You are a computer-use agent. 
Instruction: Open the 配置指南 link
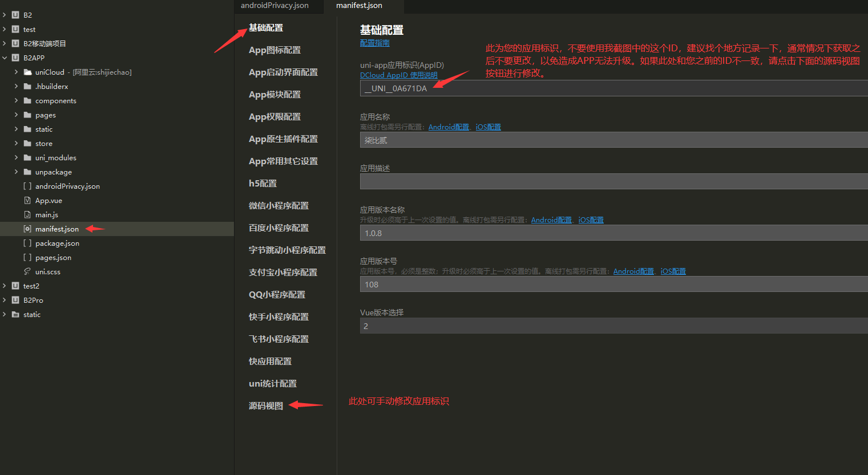pos(374,43)
